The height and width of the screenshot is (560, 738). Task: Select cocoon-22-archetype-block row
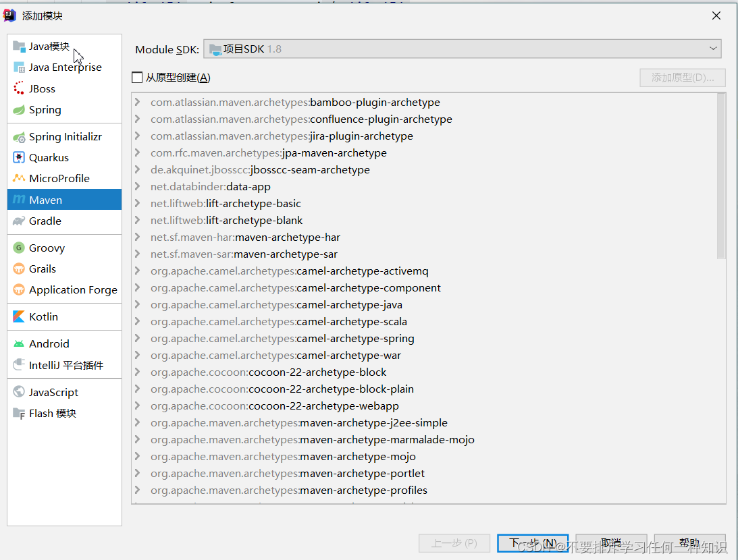(x=424, y=372)
